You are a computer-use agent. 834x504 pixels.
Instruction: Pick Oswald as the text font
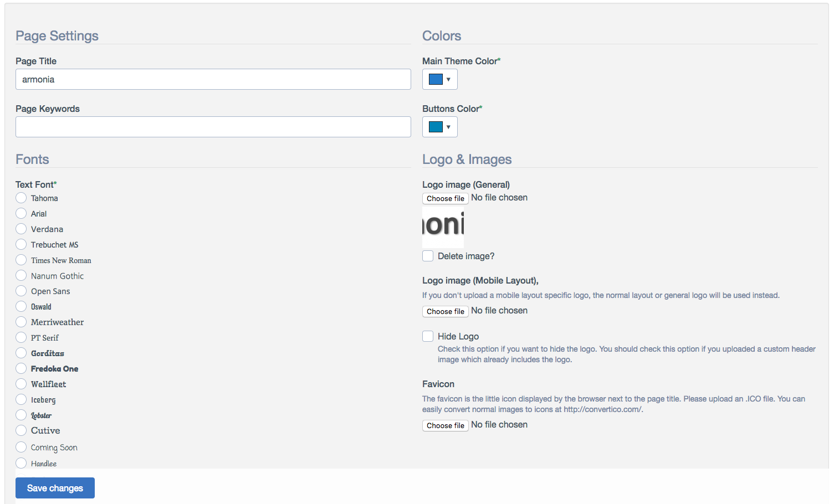[x=21, y=306]
